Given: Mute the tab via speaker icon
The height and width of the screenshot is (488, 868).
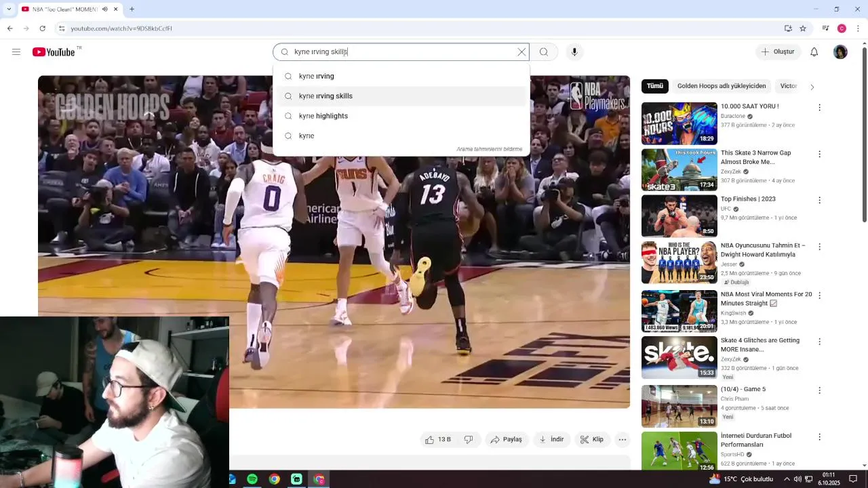Looking at the screenshot, I should [x=104, y=9].
